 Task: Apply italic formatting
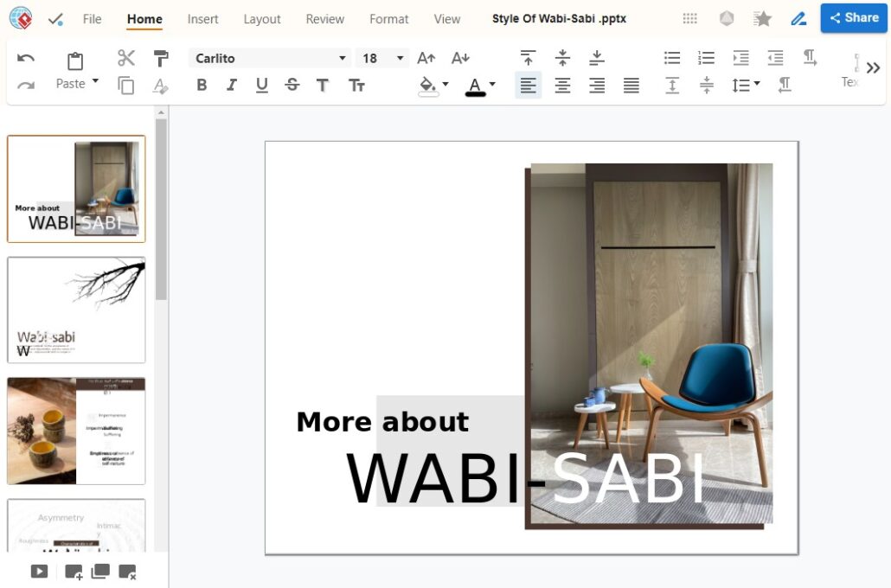(232, 85)
